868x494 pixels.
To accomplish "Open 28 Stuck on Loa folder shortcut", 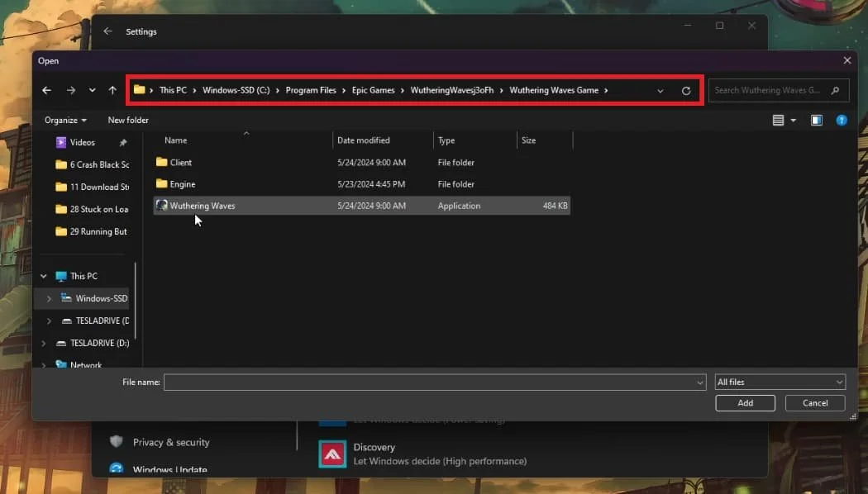I will pyautogui.click(x=93, y=209).
